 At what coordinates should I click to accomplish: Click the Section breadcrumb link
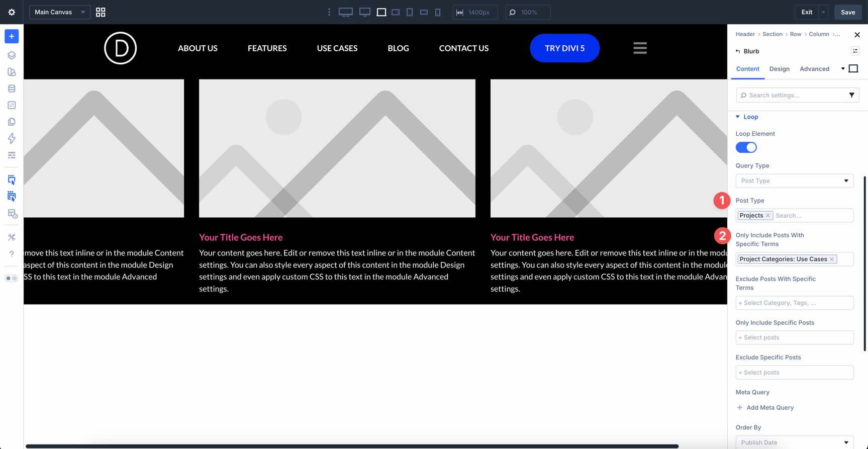click(772, 34)
